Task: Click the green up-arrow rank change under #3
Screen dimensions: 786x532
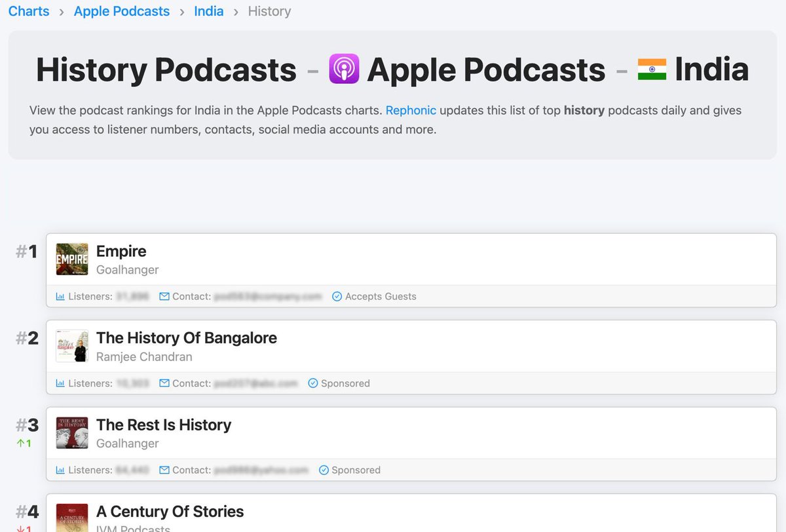Action: (x=24, y=444)
